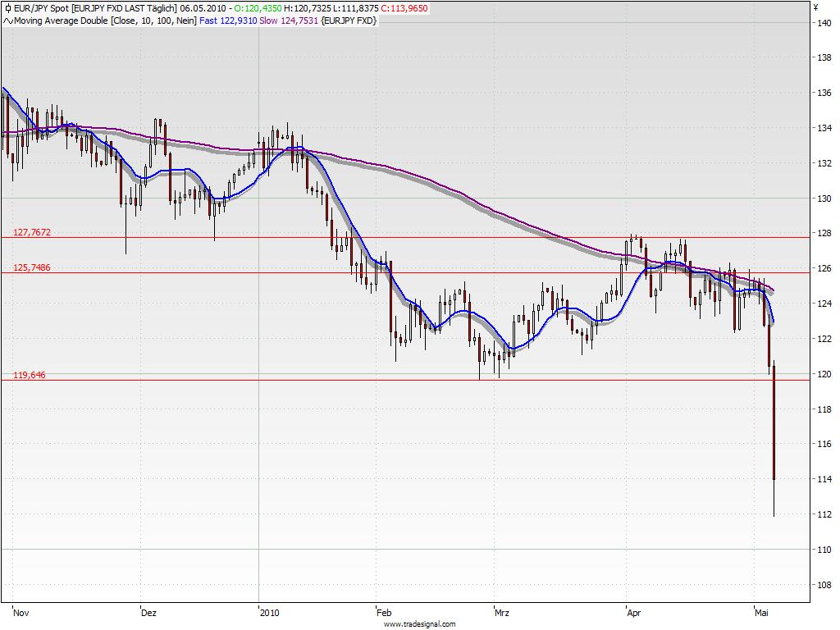Screen dimensions: 840x630
Task: Click the 116 price axis label
Action: [824, 444]
